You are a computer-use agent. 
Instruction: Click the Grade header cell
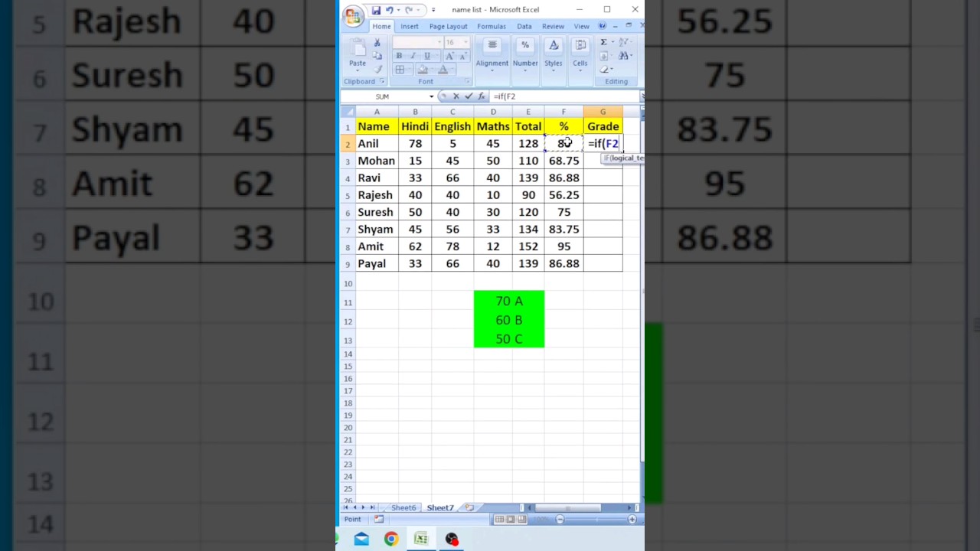click(x=603, y=126)
